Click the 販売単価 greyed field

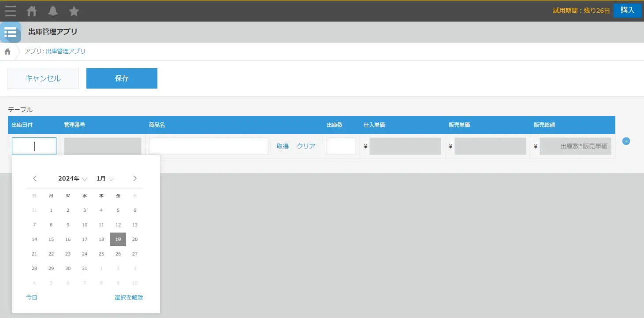(490, 146)
